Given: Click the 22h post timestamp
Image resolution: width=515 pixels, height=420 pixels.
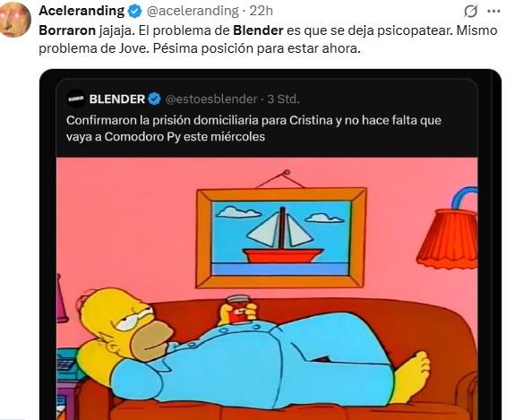Looking at the screenshot, I should point(262,11).
